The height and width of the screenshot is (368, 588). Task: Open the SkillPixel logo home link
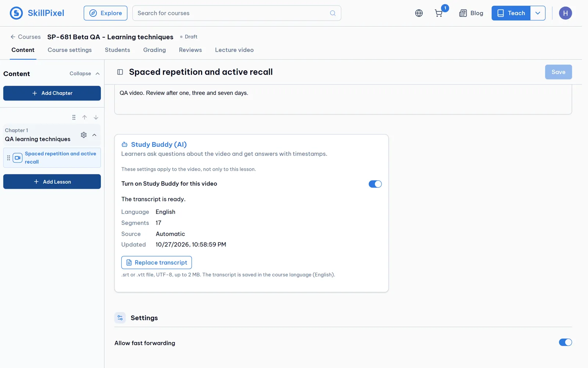(x=37, y=13)
